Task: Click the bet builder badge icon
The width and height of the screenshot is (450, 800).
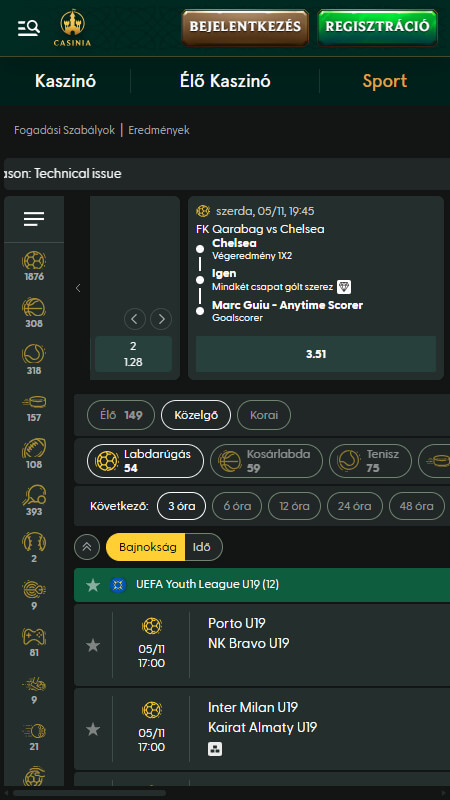Action: coord(344,287)
